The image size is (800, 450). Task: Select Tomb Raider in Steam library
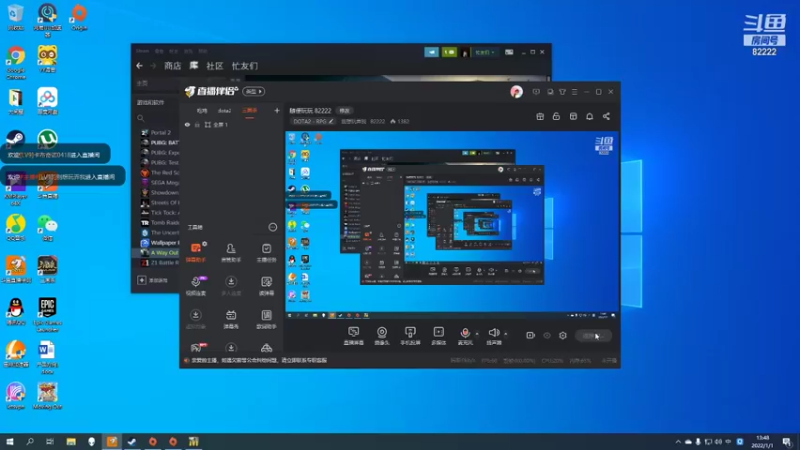[160, 222]
